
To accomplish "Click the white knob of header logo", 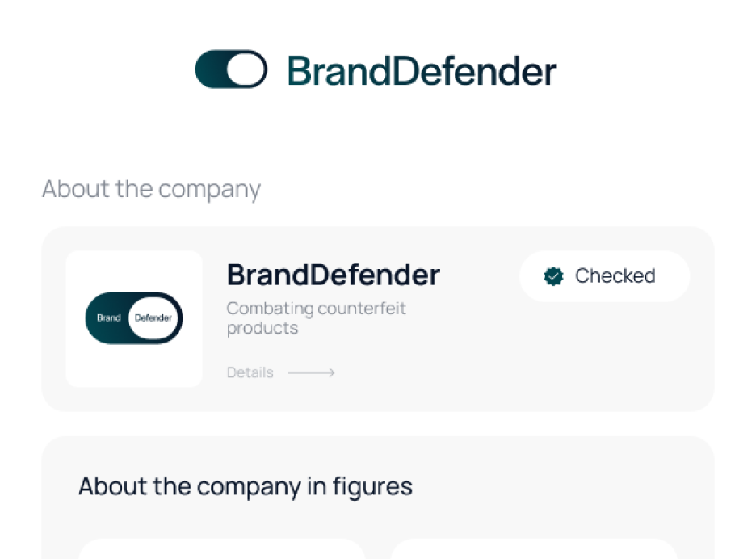I will [246, 69].
